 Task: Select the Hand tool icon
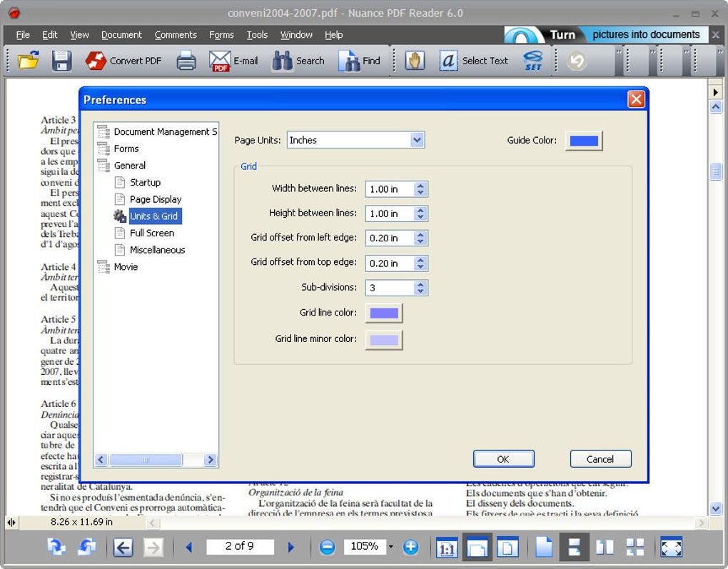(415, 61)
